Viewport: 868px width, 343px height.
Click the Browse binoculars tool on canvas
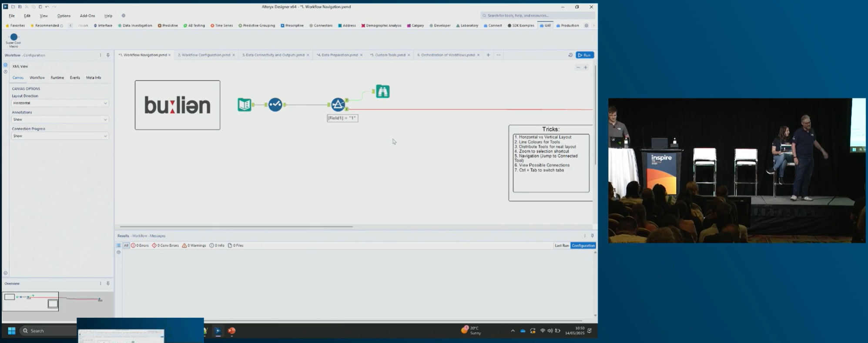382,91
